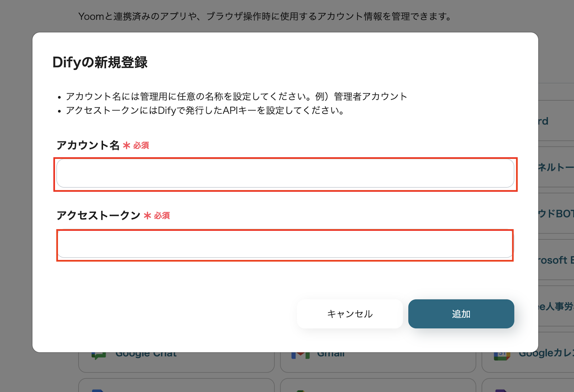Focus the アクセストークン input field
Image resolution: width=574 pixels, height=392 pixels.
click(285, 244)
